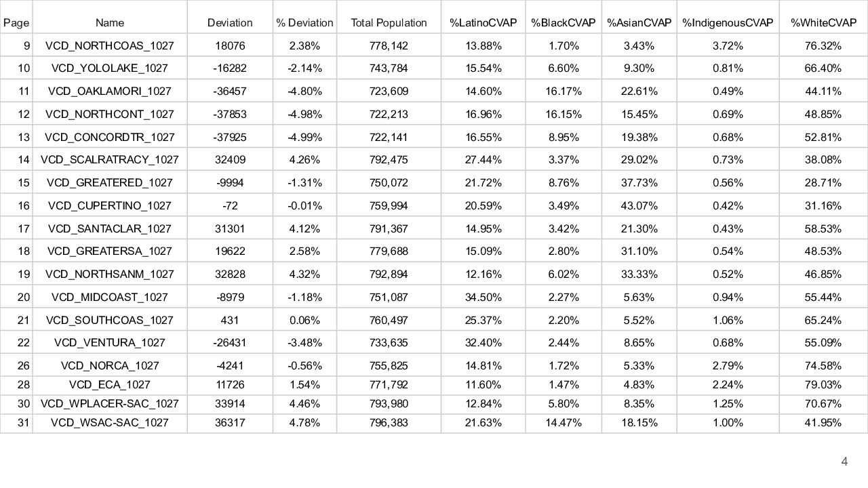Viewport: 868px width, 488px height.
Task: Select the Total Population header cell
Action: click(x=389, y=23)
